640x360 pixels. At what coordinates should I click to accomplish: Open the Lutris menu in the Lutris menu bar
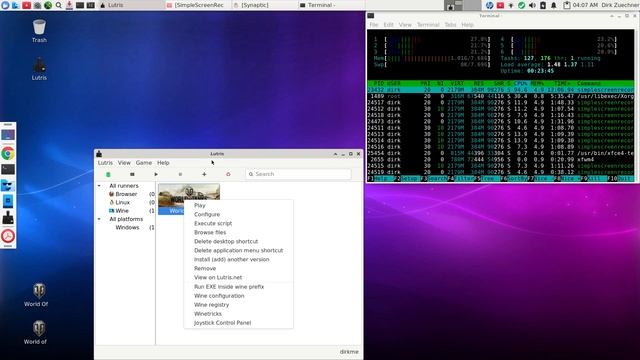105,162
